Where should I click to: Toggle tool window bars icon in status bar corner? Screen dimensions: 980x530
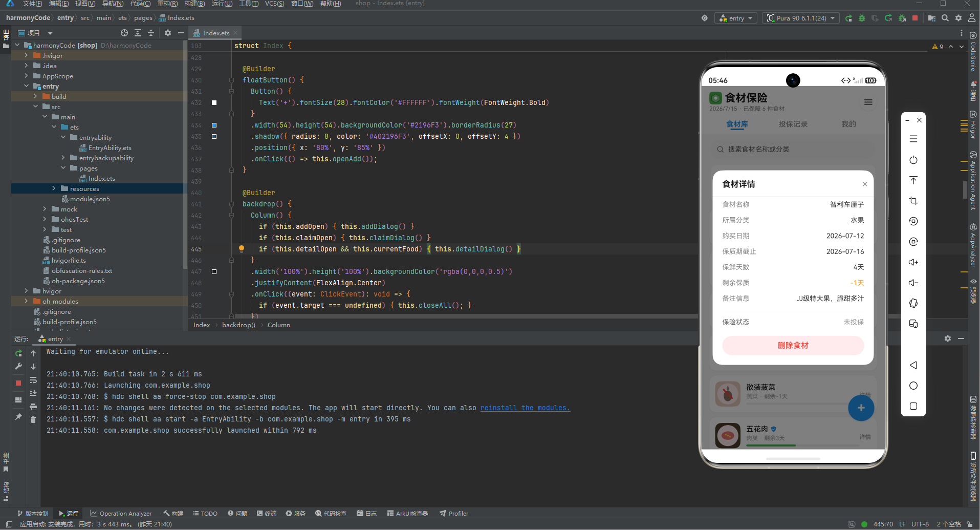(9, 524)
